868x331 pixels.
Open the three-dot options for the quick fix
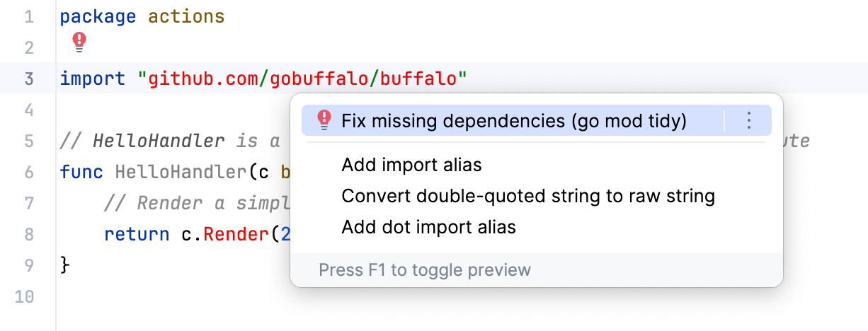pos(749,121)
